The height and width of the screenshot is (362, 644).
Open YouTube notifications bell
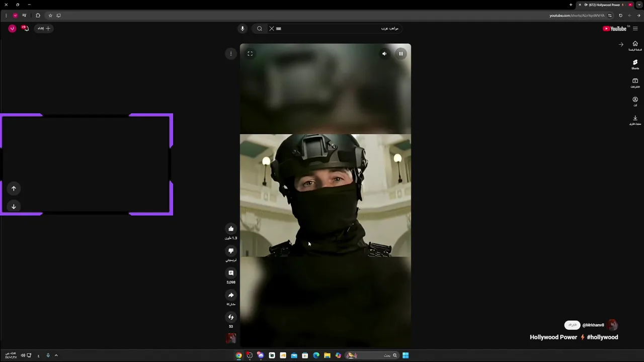pos(26,29)
